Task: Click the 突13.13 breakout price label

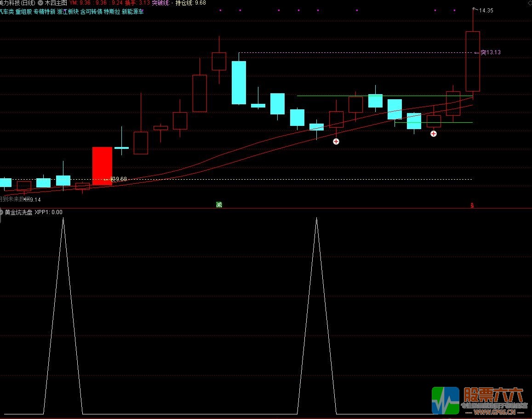Action: [x=491, y=52]
